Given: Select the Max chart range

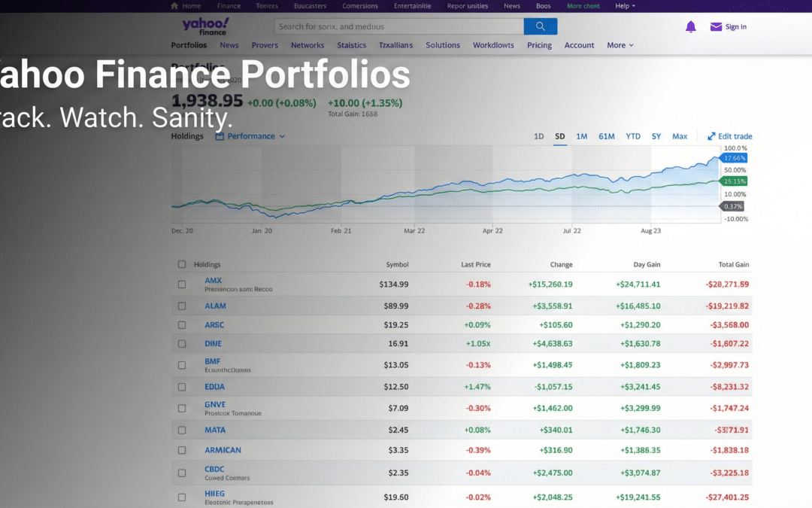Looking at the screenshot, I should [x=680, y=136].
